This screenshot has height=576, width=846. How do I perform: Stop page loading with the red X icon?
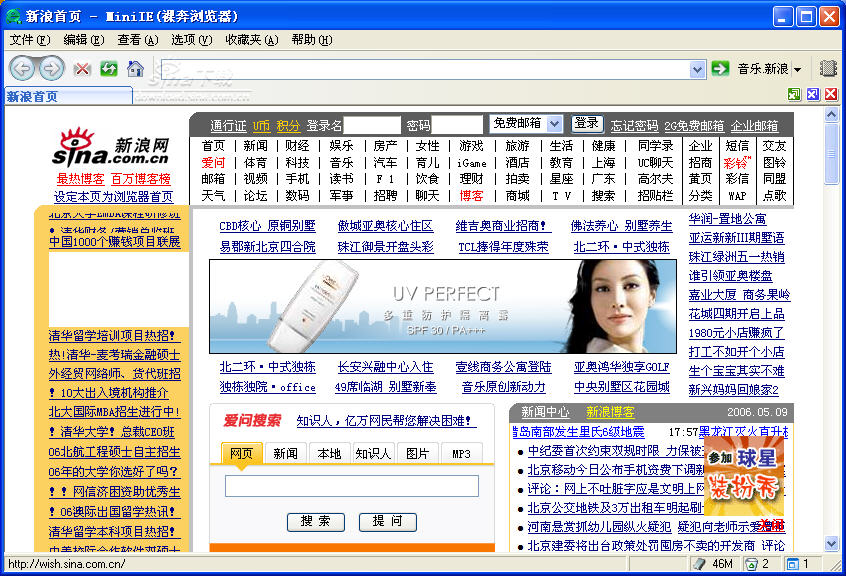point(82,69)
